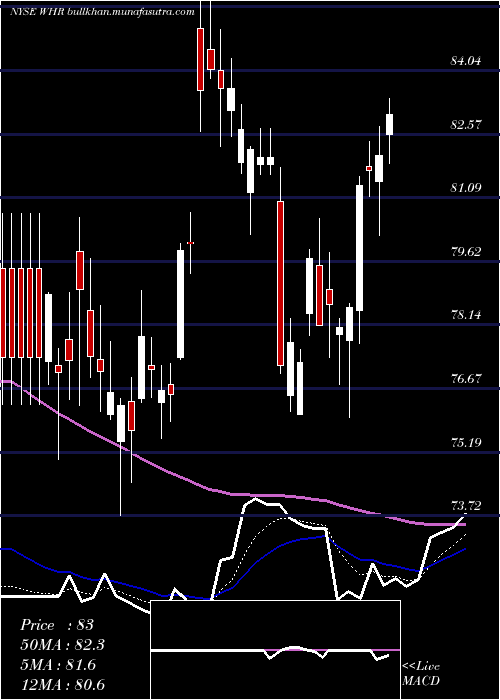
Task: Select the '5MA : 81.6' value
Action: (58, 665)
